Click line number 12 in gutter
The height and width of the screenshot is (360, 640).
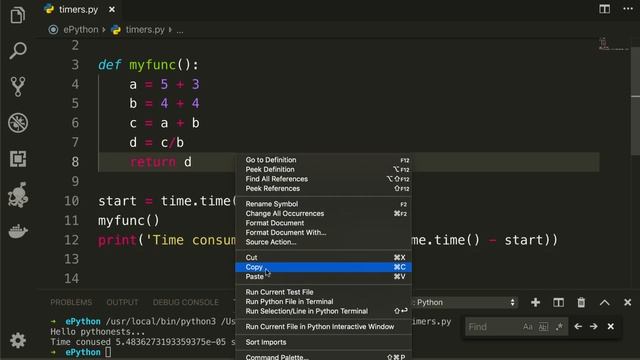pyautogui.click(x=71, y=240)
